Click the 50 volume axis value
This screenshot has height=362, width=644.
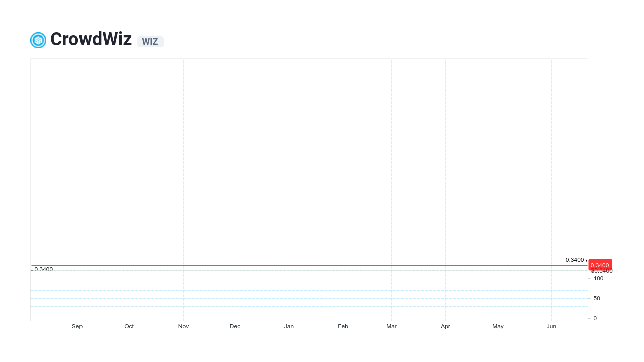coord(596,298)
